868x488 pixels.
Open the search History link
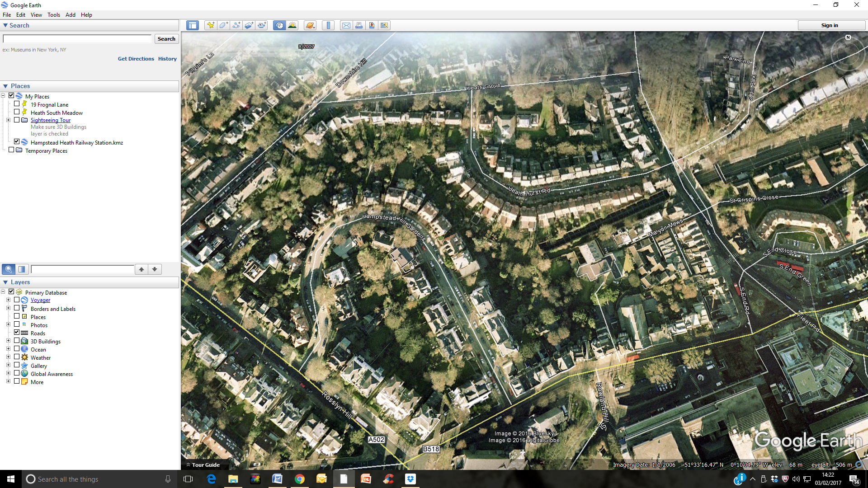click(167, 59)
